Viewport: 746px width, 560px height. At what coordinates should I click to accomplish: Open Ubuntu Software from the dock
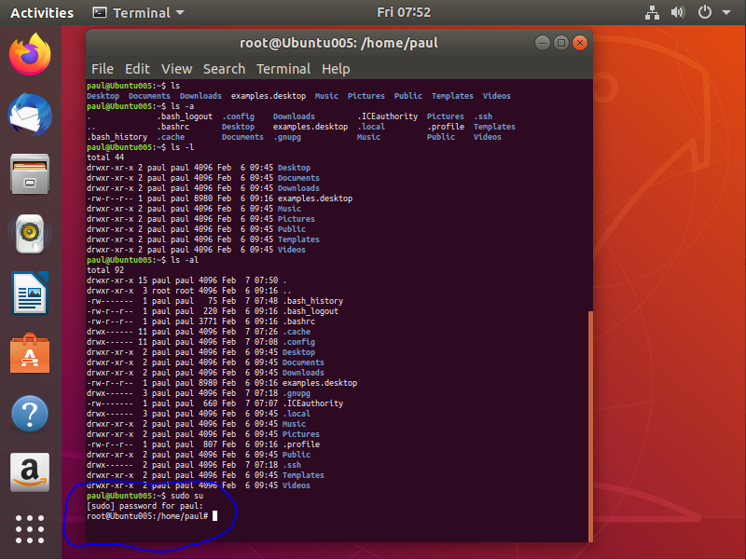(30, 353)
